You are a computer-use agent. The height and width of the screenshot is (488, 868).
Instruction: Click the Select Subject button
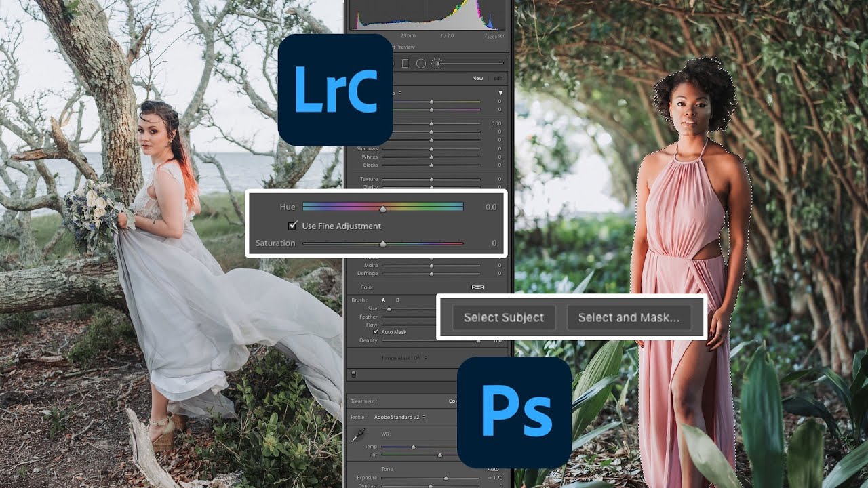coord(504,317)
